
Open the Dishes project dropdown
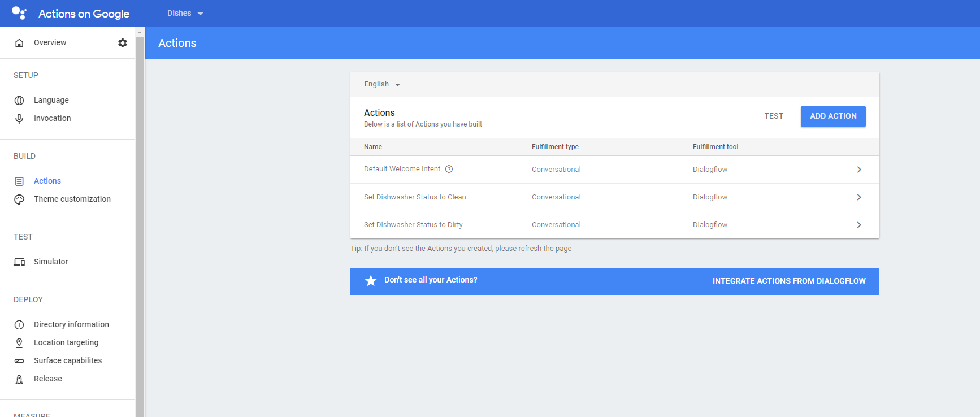coord(185,13)
